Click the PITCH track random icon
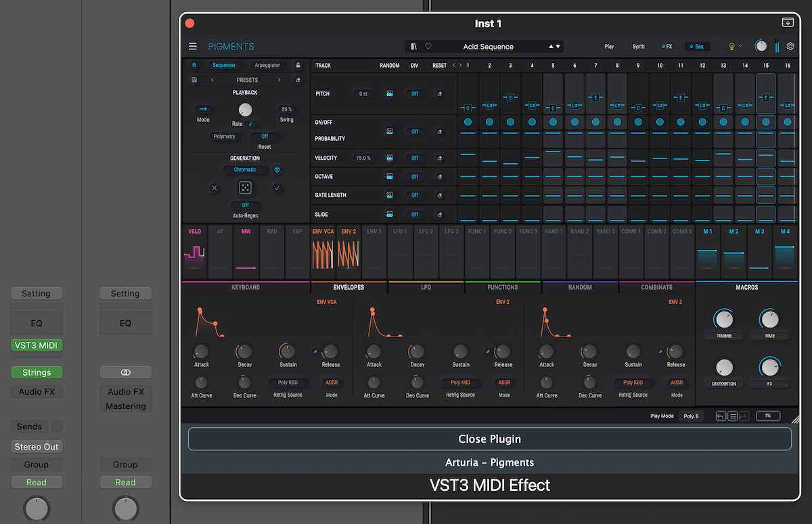812x524 pixels. (x=390, y=93)
